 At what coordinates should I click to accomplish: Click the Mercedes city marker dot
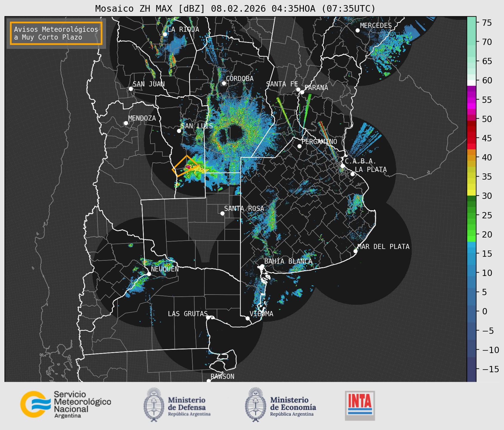tap(357, 31)
